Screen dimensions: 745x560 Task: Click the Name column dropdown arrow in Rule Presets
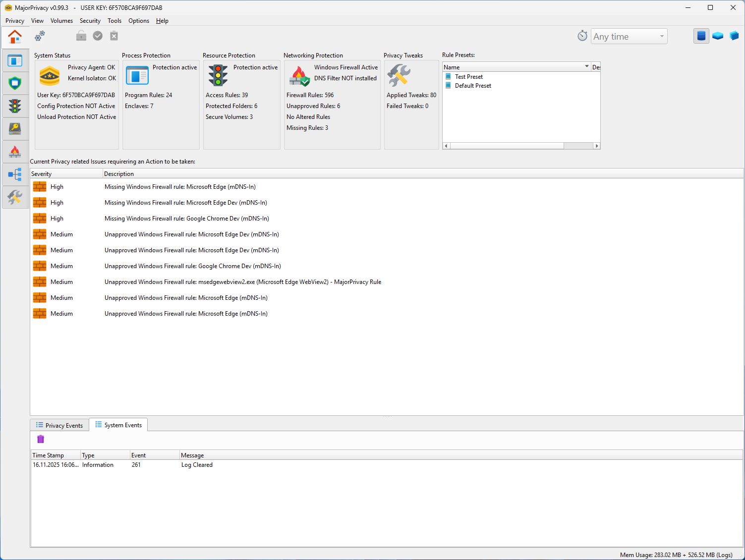[586, 66]
